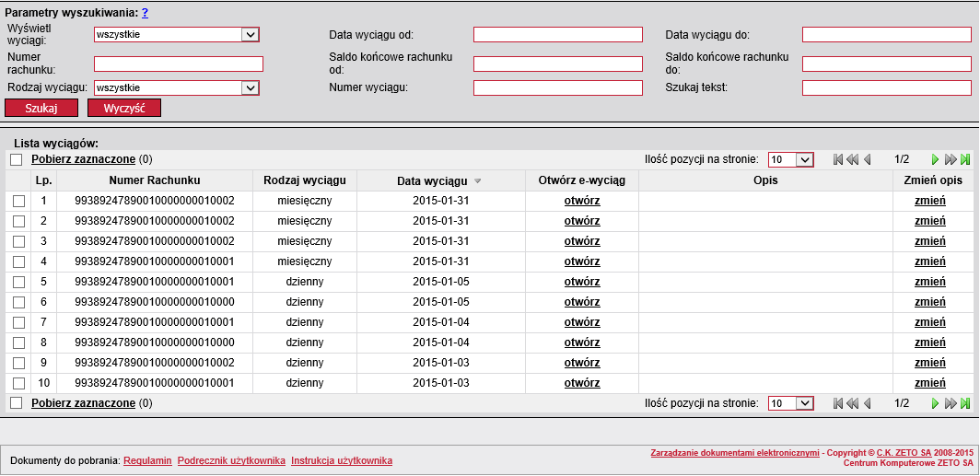Click the Wyczyść button

coord(124,108)
